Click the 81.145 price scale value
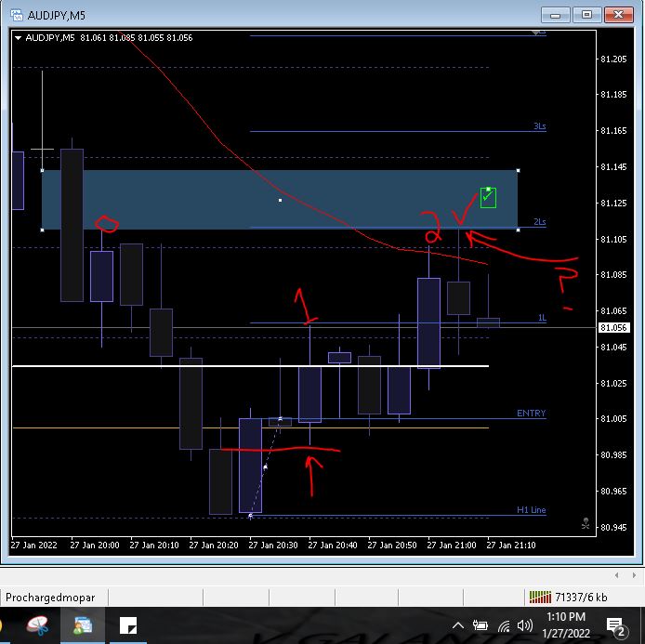The image size is (645, 644). pos(613,166)
